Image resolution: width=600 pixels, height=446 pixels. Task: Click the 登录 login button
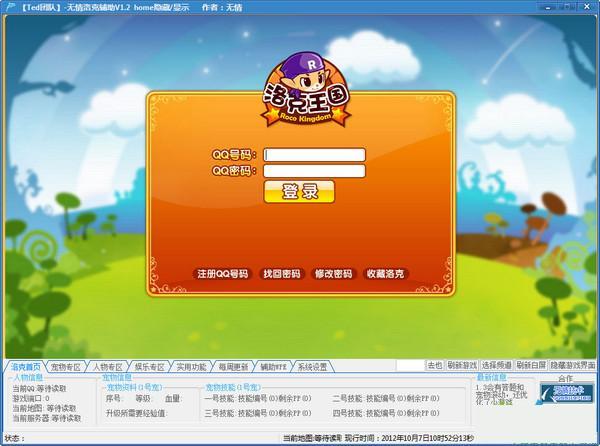point(299,191)
